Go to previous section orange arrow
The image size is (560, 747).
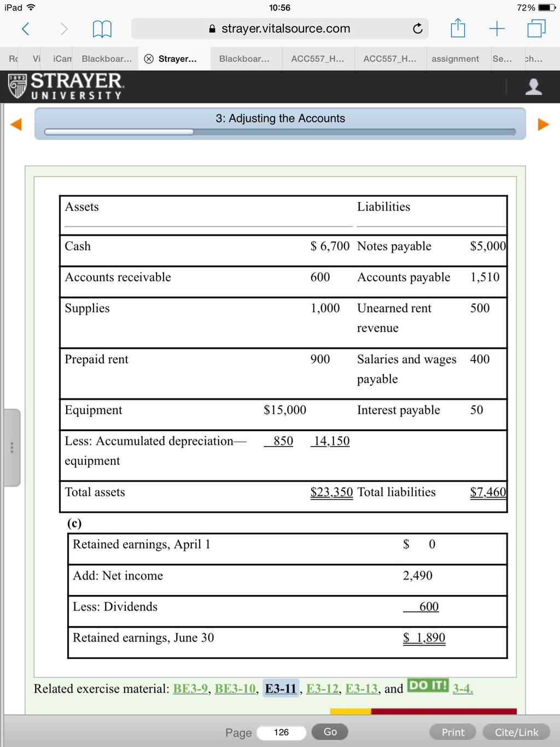pyautogui.click(x=16, y=124)
